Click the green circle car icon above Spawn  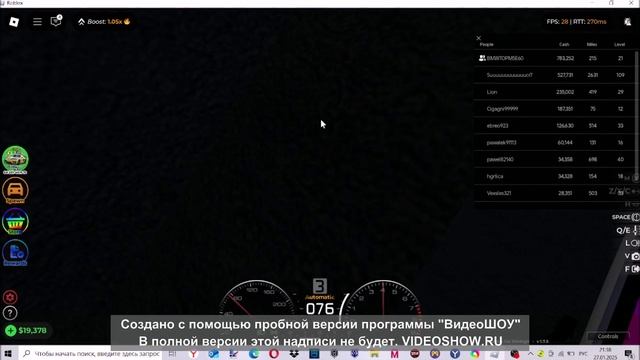point(15,159)
